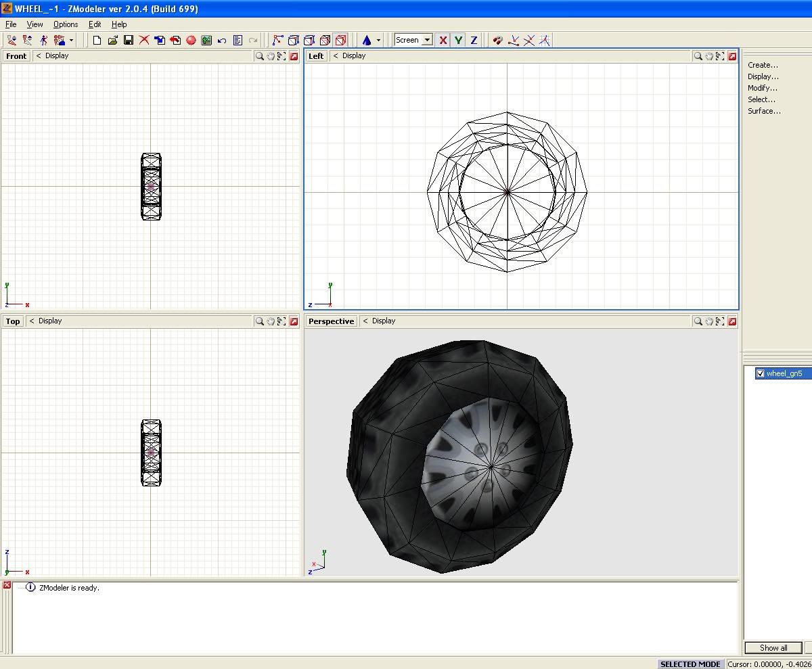The height and width of the screenshot is (669, 812).
Task: Maximize the Front viewport with red icon
Action: tap(294, 56)
